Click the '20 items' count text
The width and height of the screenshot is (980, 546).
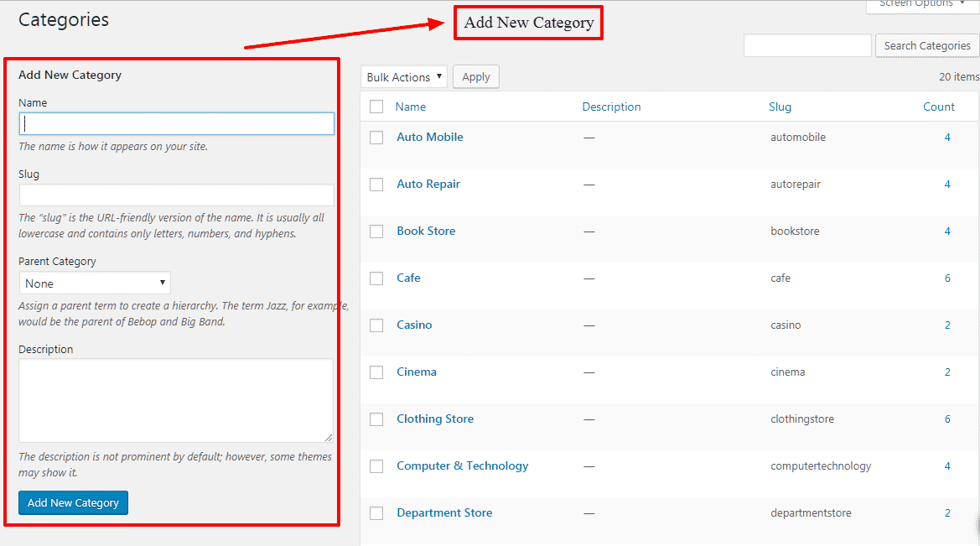coord(959,76)
